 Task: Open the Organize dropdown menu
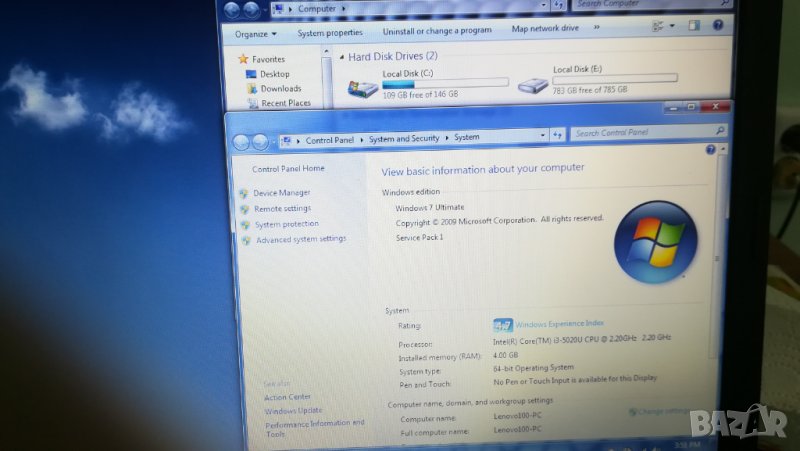click(256, 33)
